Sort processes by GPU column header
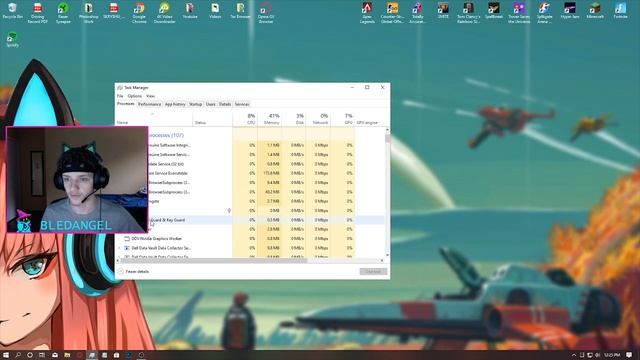 click(342, 119)
